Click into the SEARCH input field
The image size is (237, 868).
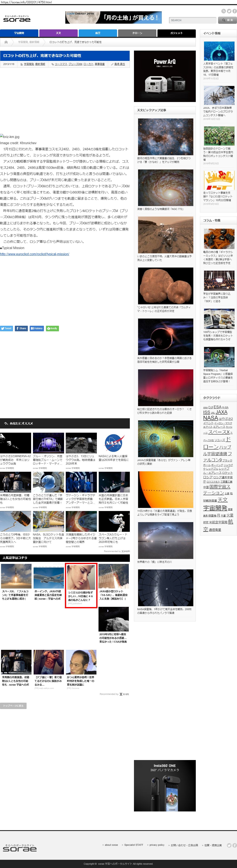(x=192, y=20)
